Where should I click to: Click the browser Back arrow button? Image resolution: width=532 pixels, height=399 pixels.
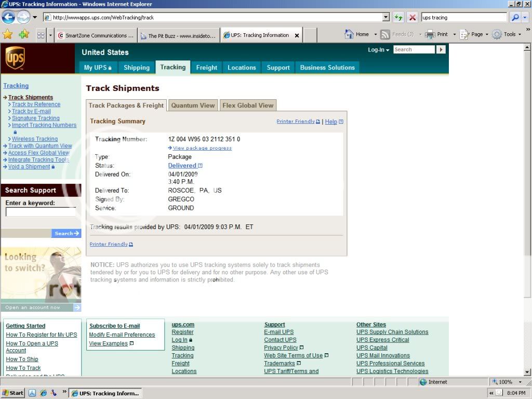[x=8, y=17]
